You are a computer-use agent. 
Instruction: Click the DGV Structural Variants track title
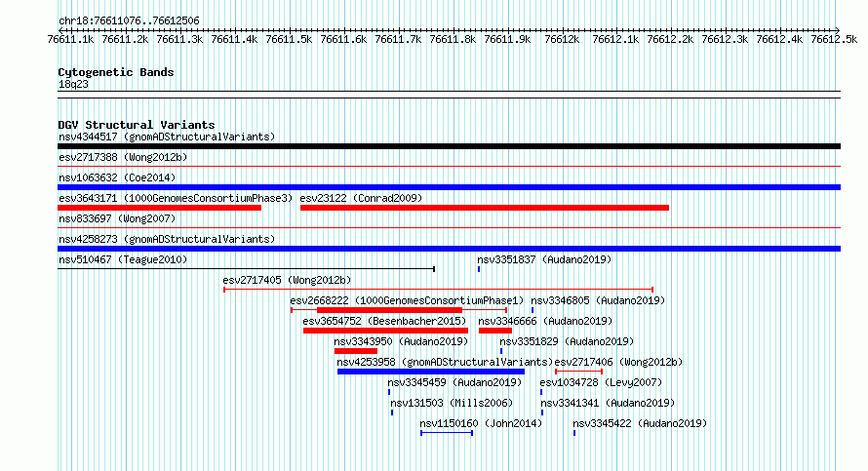(137, 125)
